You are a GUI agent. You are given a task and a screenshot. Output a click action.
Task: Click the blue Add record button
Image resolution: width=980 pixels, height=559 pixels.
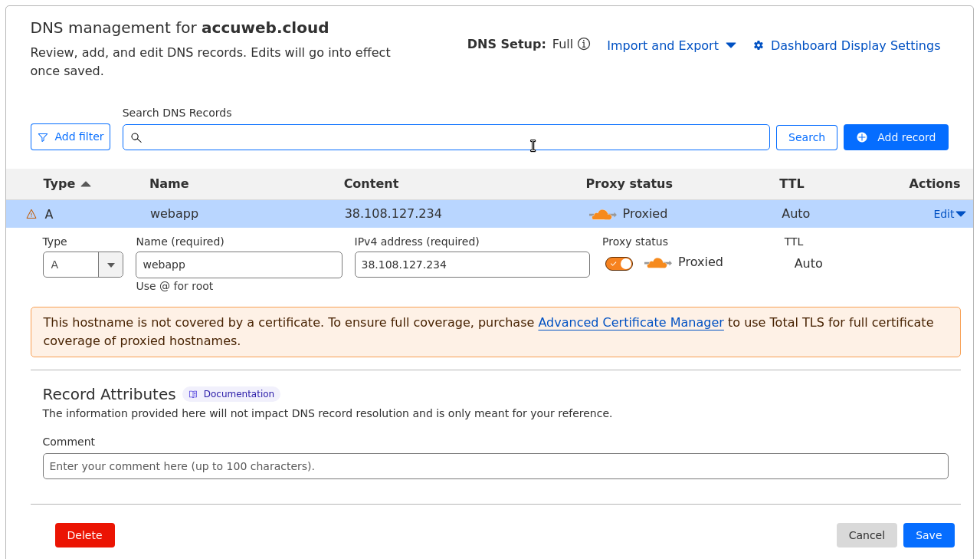pyautogui.click(x=896, y=137)
